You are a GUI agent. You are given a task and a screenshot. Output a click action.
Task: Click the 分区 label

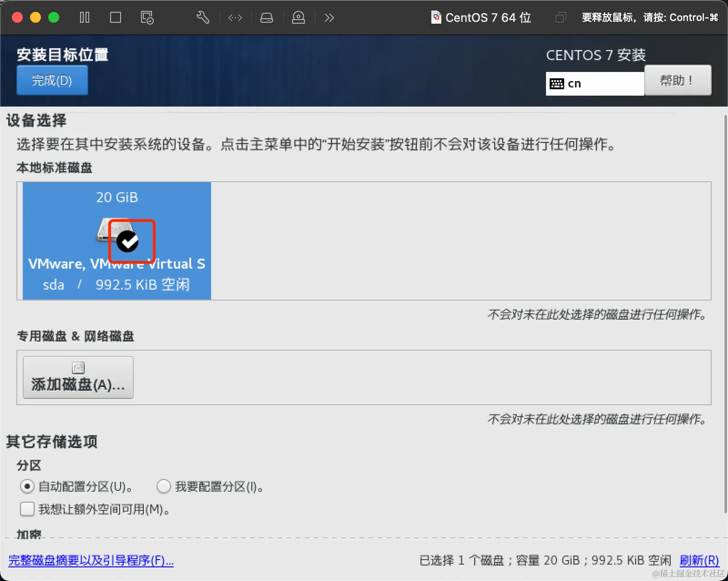(x=29, y=465)
